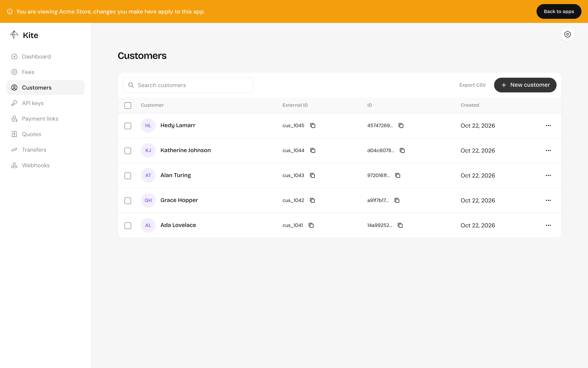Select the Alan Turing row checkbox
588x368 pixels.
point(128,176)
